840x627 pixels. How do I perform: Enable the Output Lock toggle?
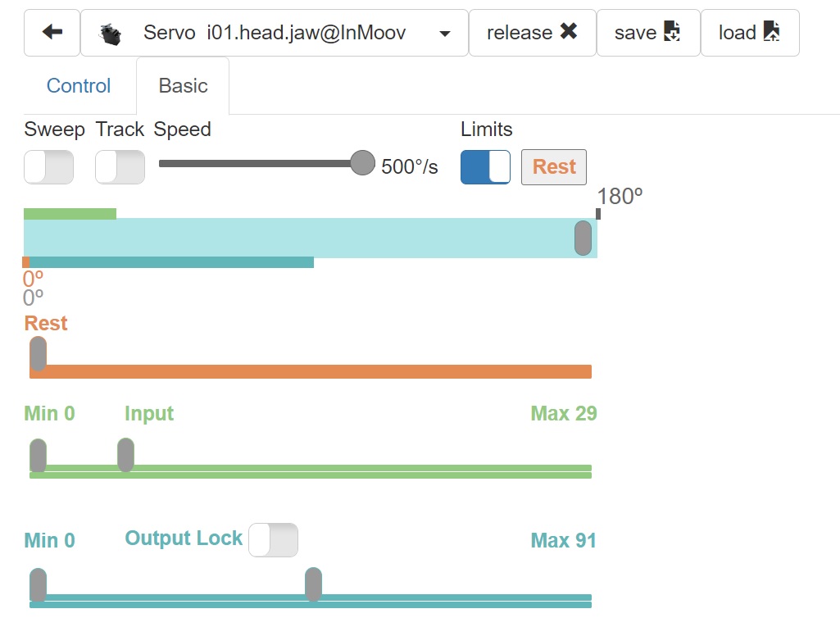(x=273, y=540)
